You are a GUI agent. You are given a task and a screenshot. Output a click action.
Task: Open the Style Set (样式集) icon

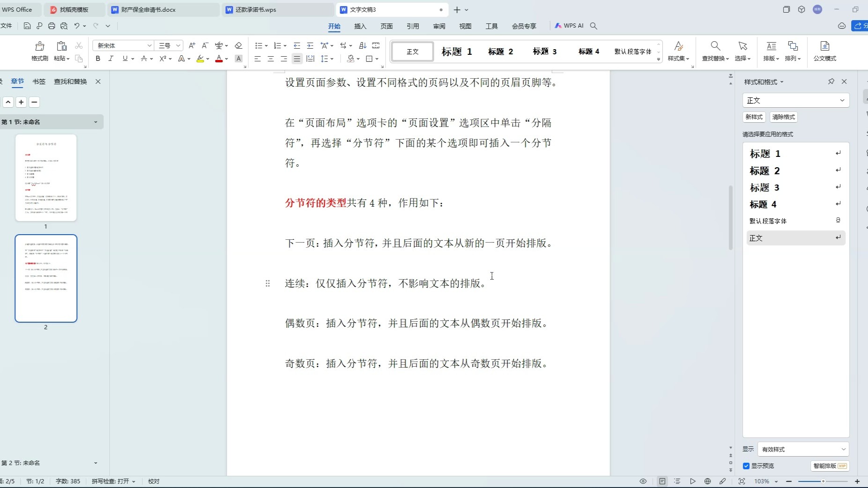pyautogui.click(x=678, y=46)
